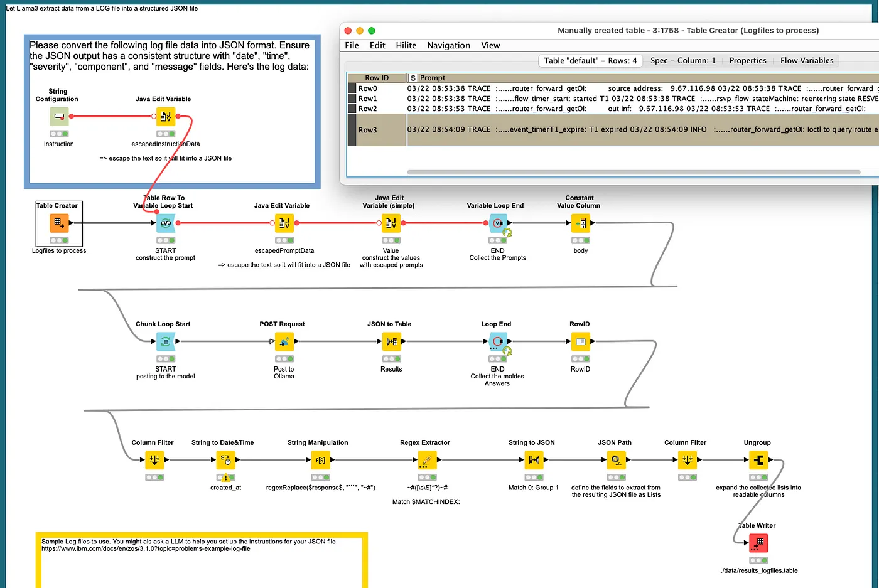Click the "Match 0: Group 1" label
This screenshot has width=879, height=588.
534,488
